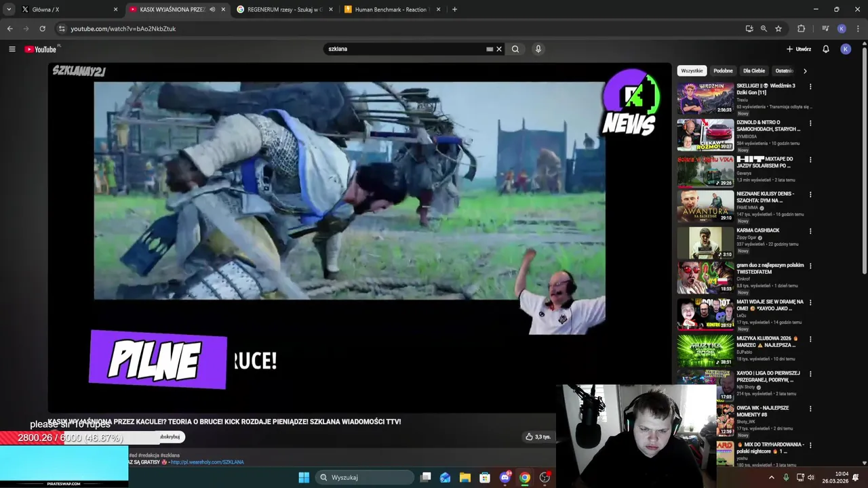Open the YouTube notifications bell
The image size is (868, 488).
point(826,49)
